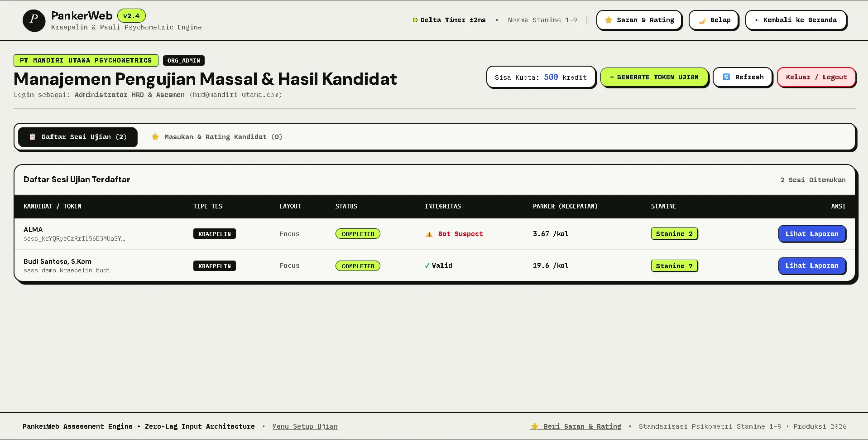Click the COMPLETED status for Budi Santoso
This screenshot has height=440, width=868.
click(358, 266)
